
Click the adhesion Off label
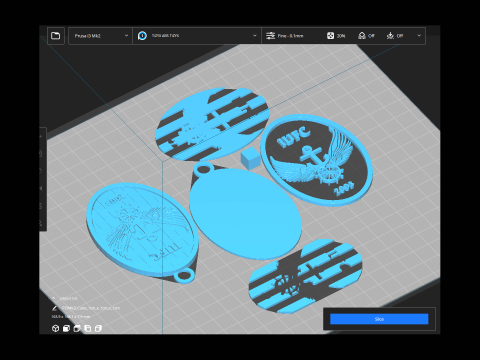click(400, 36)
